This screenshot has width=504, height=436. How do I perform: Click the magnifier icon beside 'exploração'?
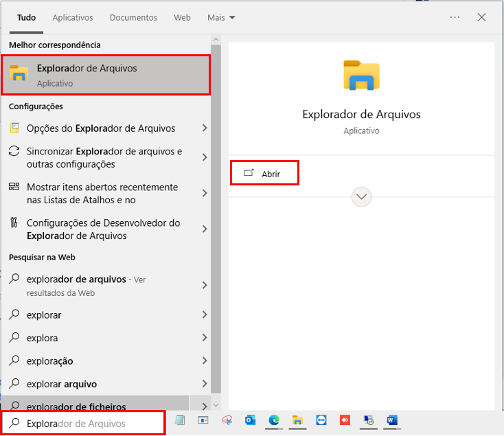click(x=14, y=360)
